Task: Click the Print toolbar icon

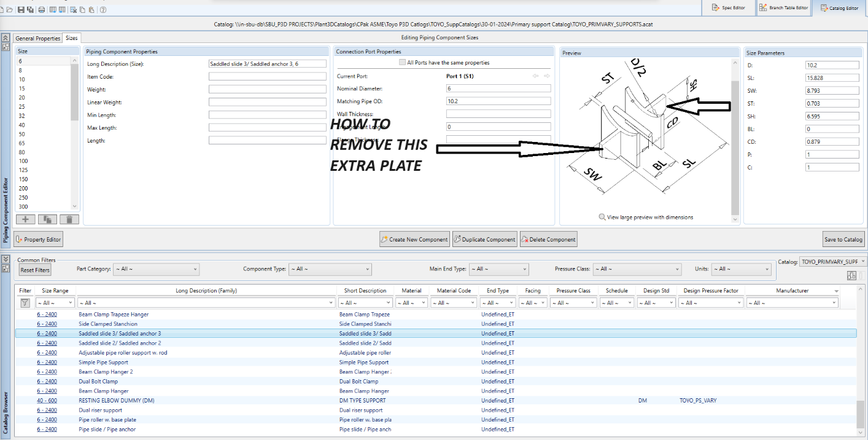Action: [x=41, y=10]
